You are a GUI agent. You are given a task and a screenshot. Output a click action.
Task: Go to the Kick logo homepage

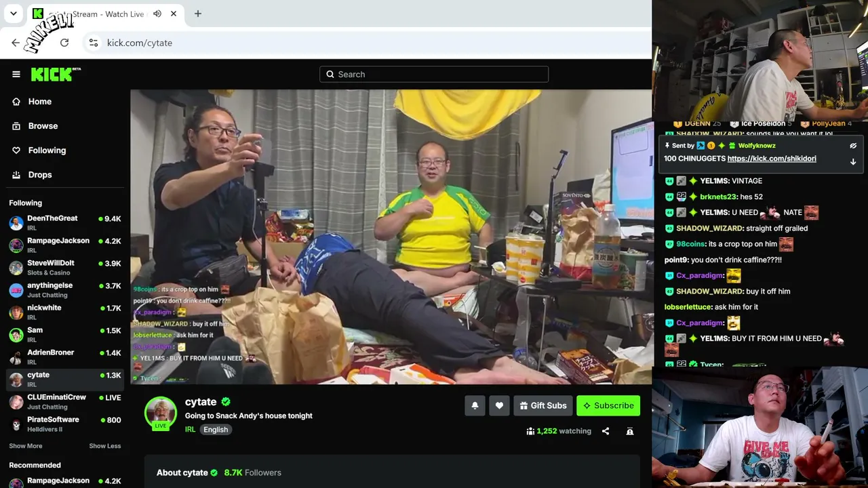[x=56, y=75]
